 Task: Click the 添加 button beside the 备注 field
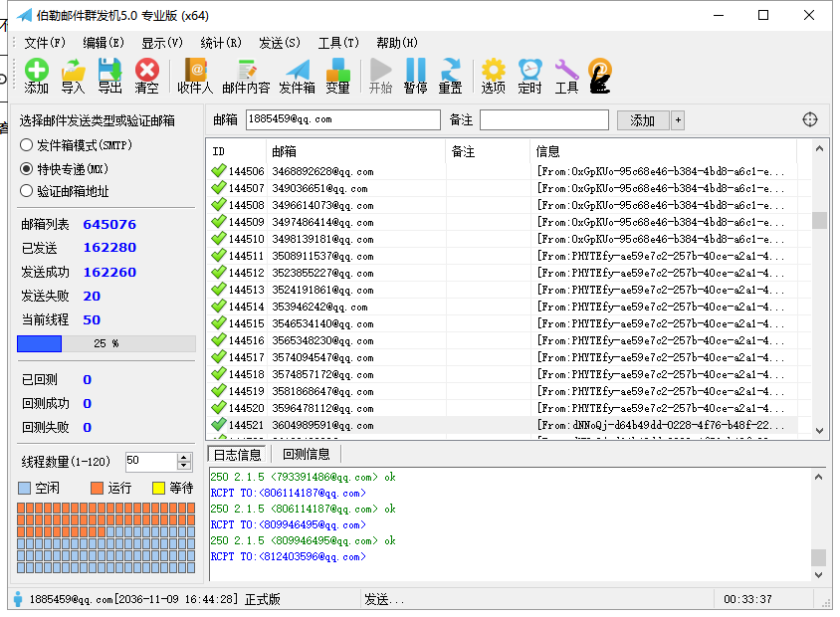click(643, 120)
